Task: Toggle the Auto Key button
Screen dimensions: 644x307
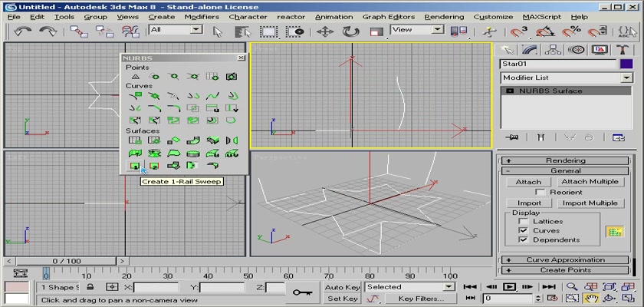Action: 342,287
